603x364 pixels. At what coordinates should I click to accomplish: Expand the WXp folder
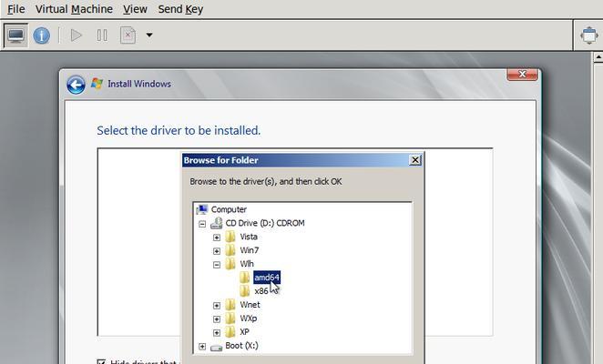[x=217, y=319]
